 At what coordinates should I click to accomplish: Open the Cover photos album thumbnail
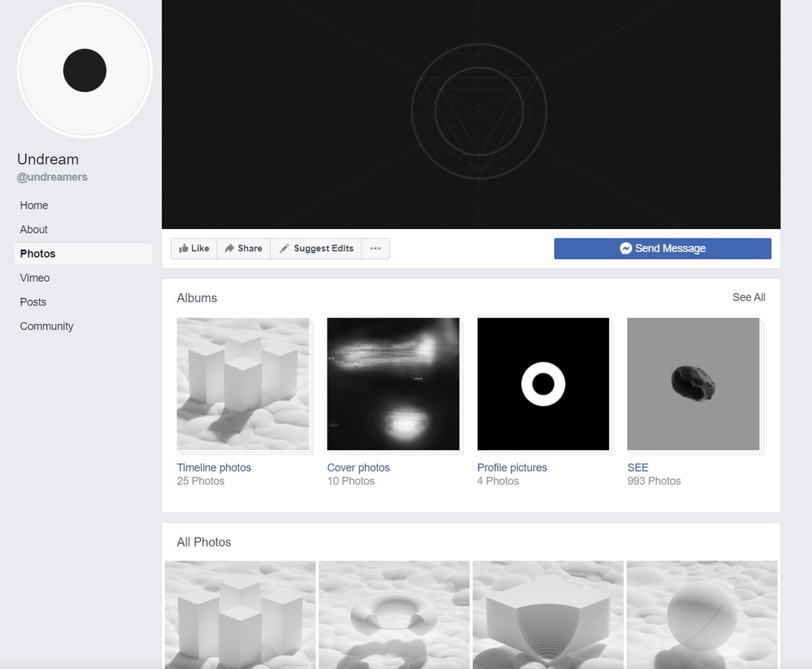pyautogui.click(x=393, y=384)
